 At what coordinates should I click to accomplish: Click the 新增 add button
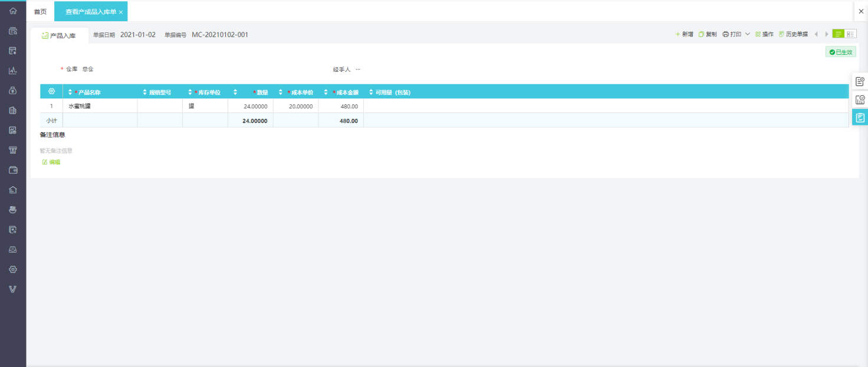(685, 34)
